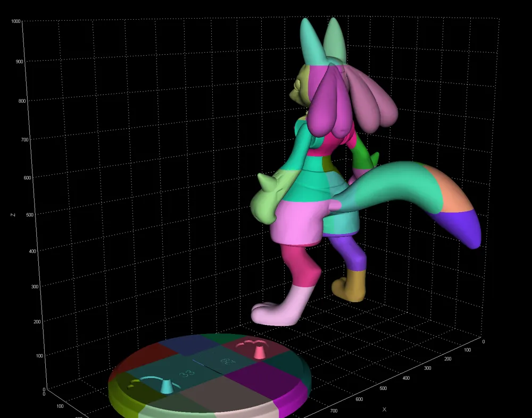Click the X axis title letter
The image size is (532, 418).
point(385,409)
